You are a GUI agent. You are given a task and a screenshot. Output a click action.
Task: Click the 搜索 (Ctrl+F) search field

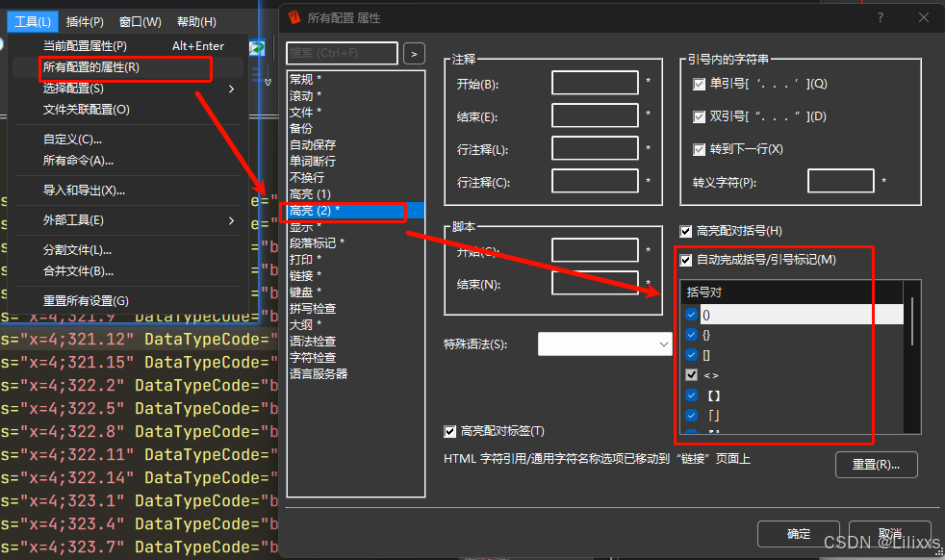pyautogui.click(x=342, y=53)
